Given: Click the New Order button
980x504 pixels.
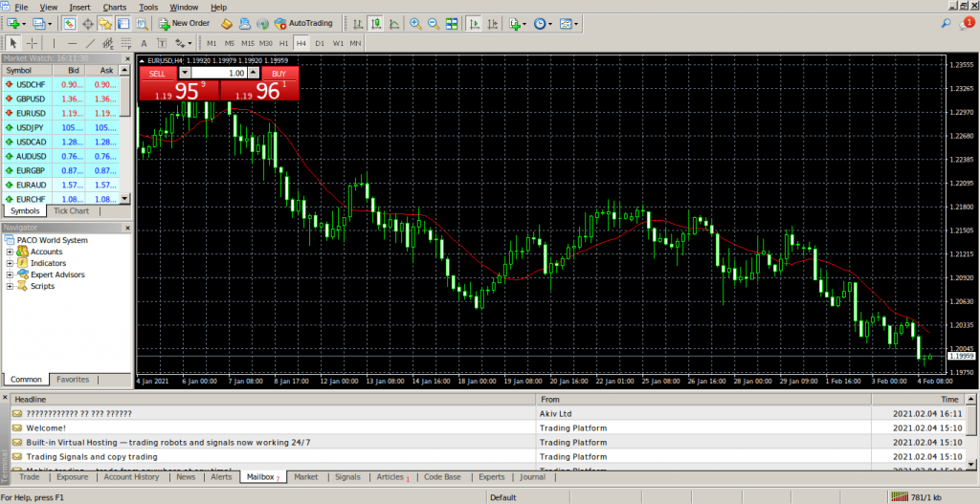Looking at the screenshot, I should (183, 23).
